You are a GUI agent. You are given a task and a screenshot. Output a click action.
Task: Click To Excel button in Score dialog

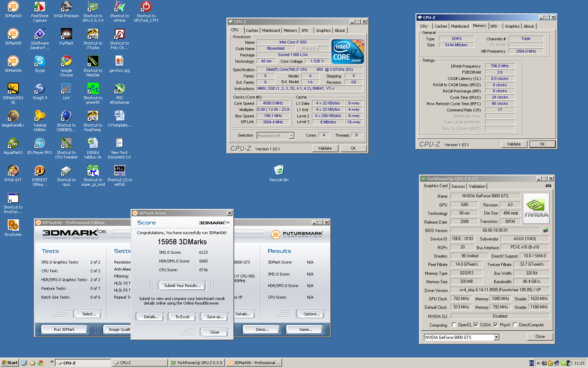click(182, 317)
